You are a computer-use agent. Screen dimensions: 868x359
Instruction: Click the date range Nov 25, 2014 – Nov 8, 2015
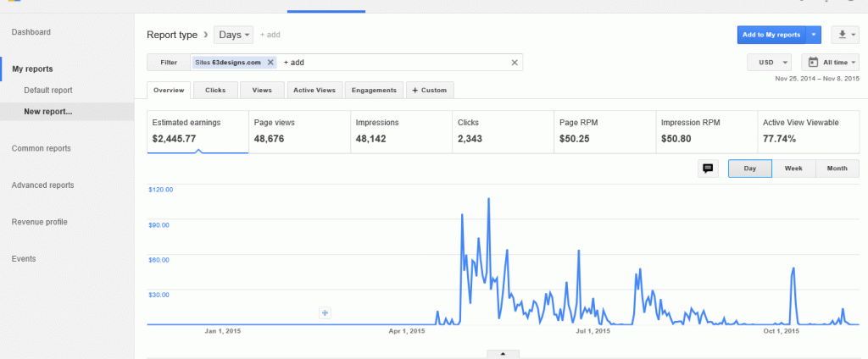[817, 79]
